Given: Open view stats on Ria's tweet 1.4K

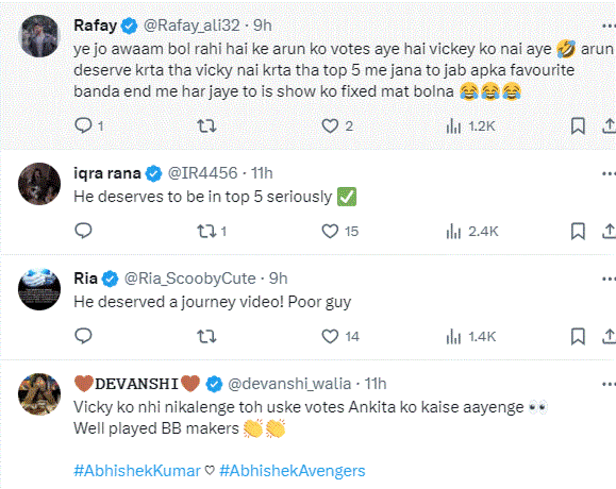Looking at the screenshot, I should pos(454,337).
